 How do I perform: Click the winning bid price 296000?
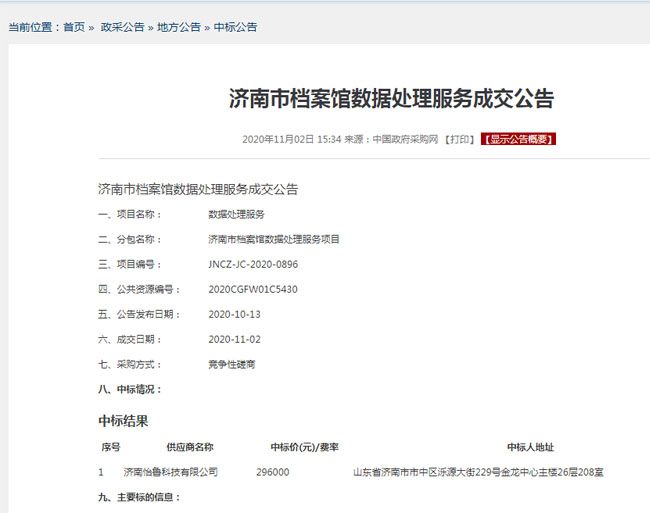273,472
